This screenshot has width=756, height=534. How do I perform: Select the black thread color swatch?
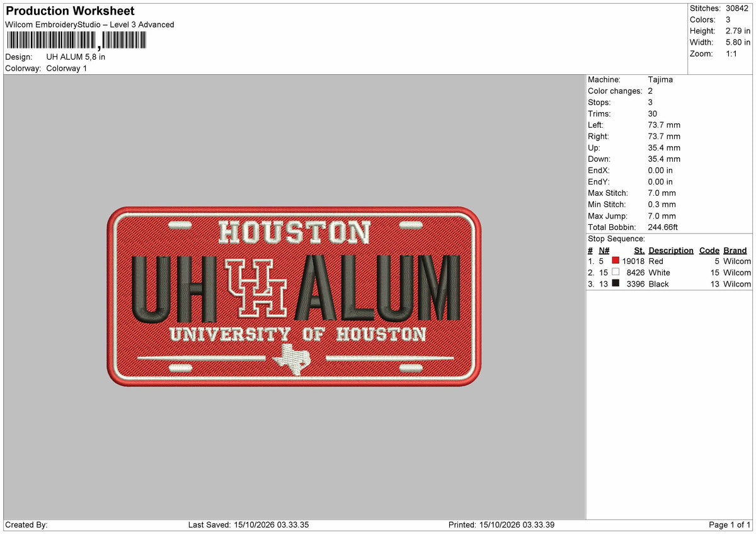pos(616,283)
